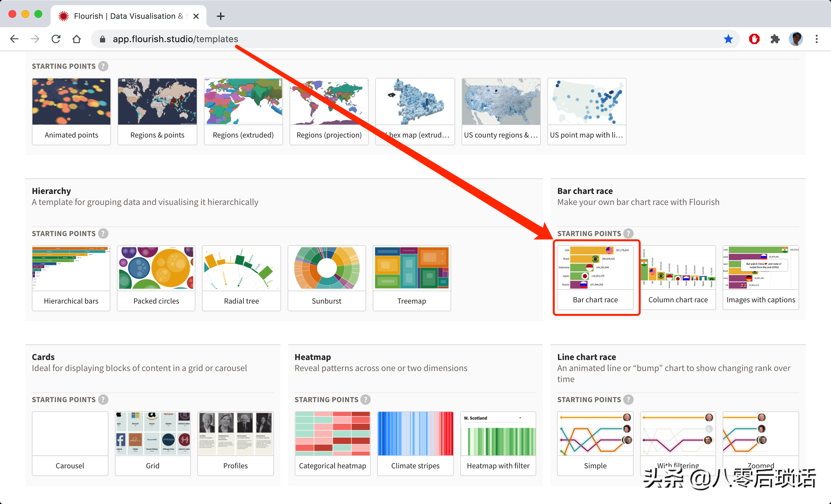
Task: Open the Packed circles template
Action: pos(156,278)
